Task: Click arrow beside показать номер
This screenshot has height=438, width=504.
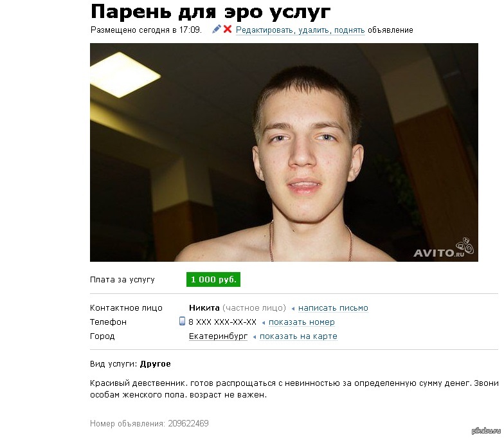Action: [264, 323]
